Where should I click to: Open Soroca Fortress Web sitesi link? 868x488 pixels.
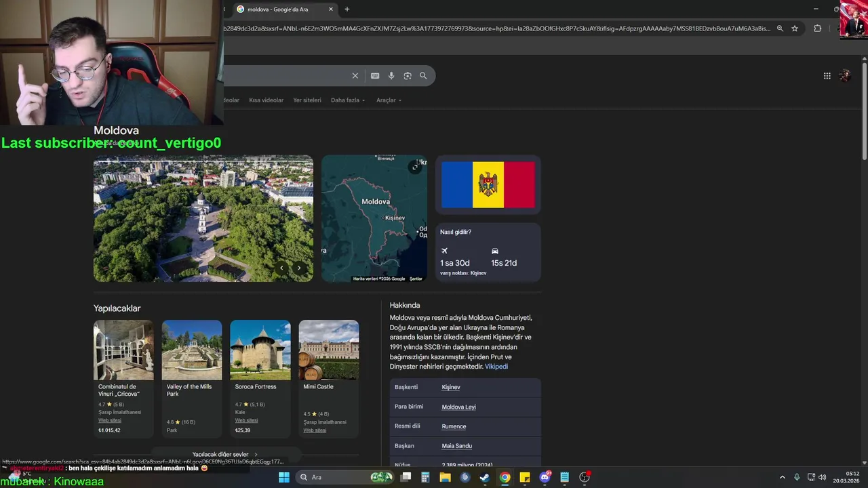247,420
